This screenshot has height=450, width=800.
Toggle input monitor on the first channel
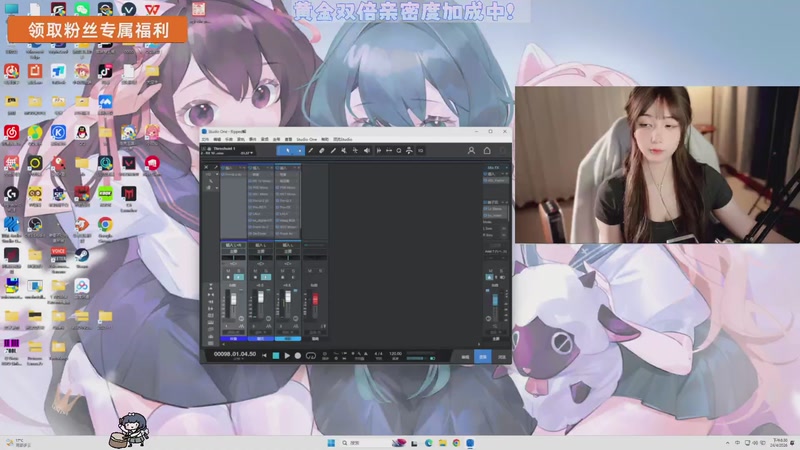tap(239, 277)
